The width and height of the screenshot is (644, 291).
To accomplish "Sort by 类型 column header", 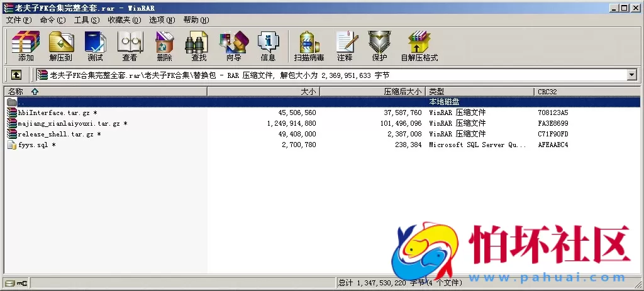I will click(480, 92).
